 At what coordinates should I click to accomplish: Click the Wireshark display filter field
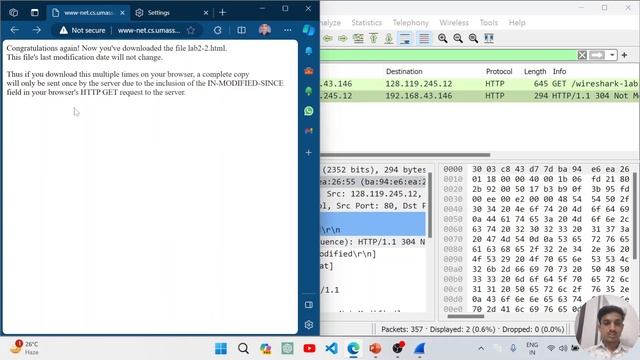(448, 55)
